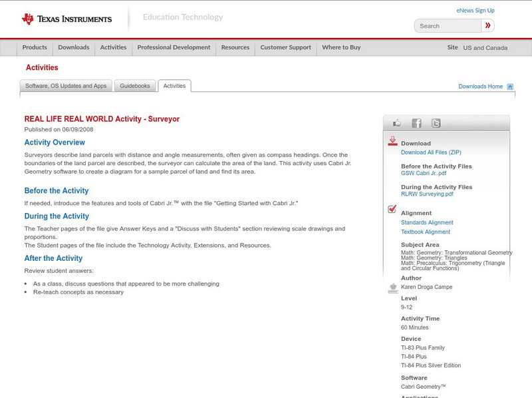Viewport: 532px width, 398px height.
Task: Click the Download All Files (ZIP) link
Action: click(431, 152)
